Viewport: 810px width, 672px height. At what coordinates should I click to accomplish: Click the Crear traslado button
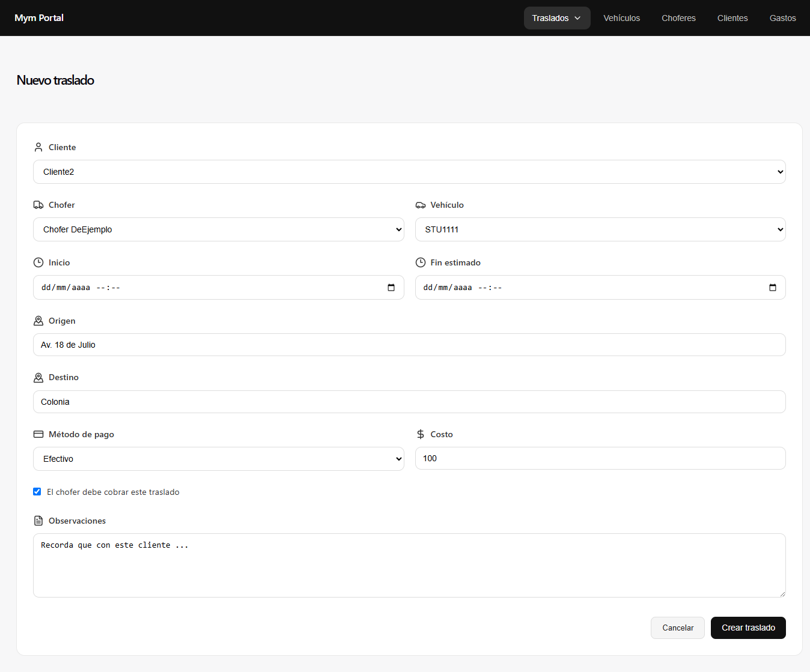tap(748, 628)
